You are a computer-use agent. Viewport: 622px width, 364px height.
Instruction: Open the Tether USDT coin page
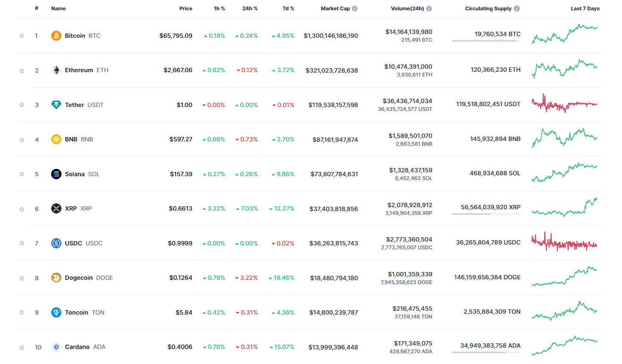(84, 105)
